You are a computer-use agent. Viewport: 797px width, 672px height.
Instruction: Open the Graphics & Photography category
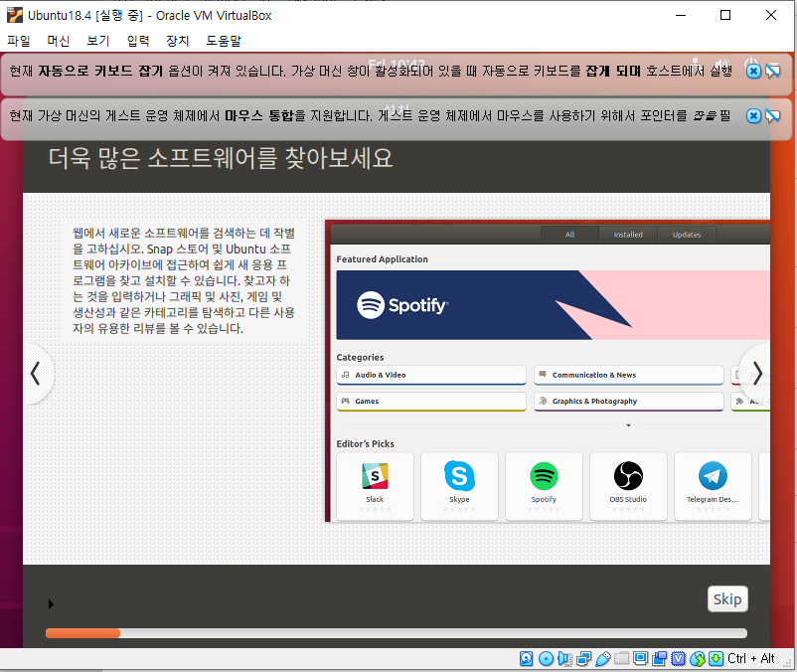click(629, 401)
